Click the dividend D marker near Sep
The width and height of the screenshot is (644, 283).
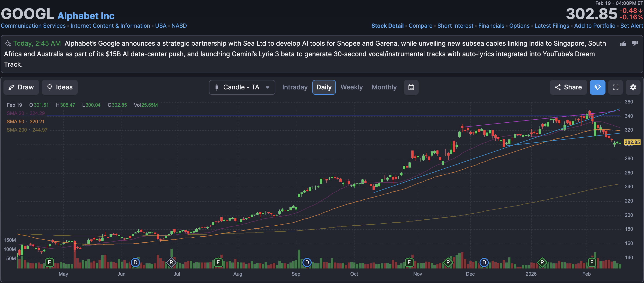307,262
